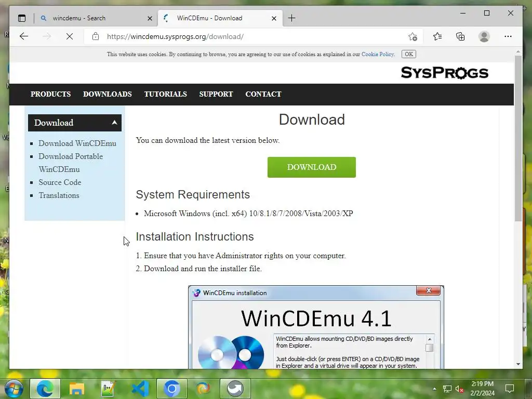
Task: Click the green DOWNLOAD button
Action: click(312, 167)
